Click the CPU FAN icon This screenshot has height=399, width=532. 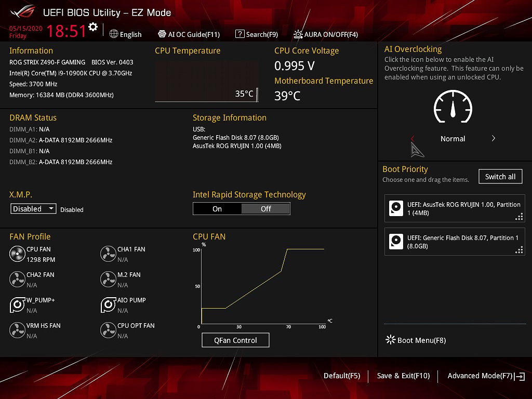coord(17,254)
